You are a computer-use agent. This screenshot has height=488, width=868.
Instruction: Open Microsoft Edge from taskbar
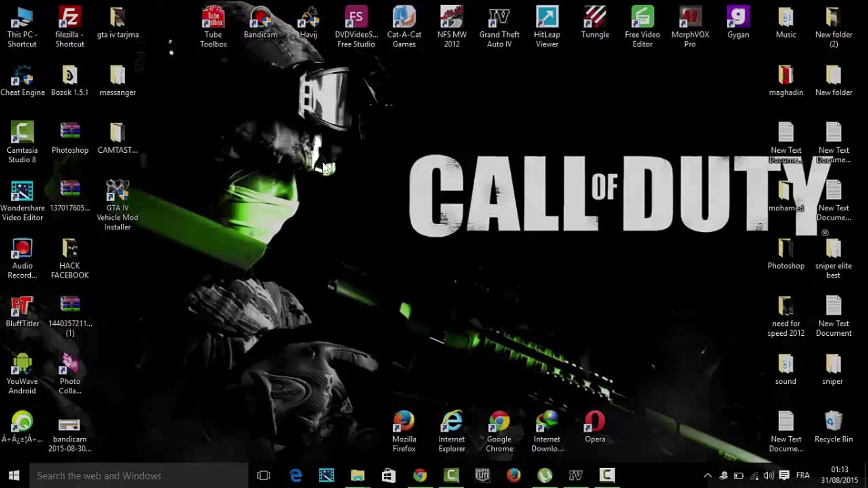point(296,475)
